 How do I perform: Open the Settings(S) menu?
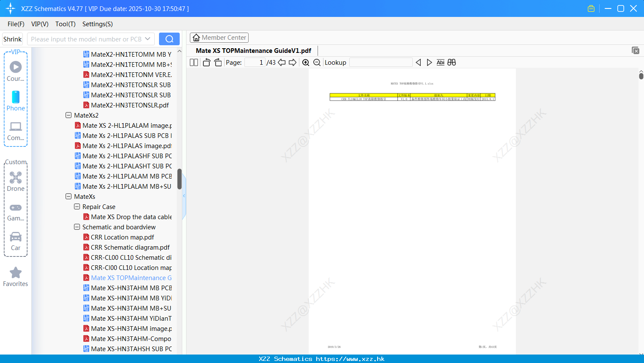coord(98,24)
